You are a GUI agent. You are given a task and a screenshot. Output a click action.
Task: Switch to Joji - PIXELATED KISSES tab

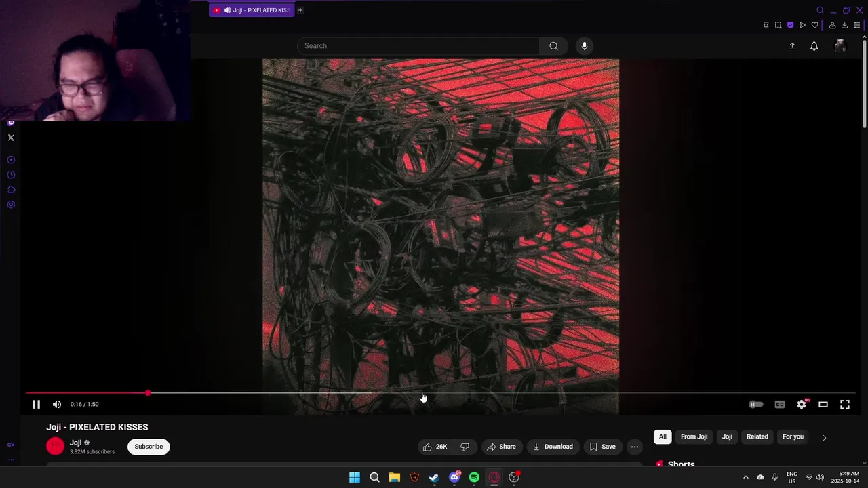click(252, 10)
